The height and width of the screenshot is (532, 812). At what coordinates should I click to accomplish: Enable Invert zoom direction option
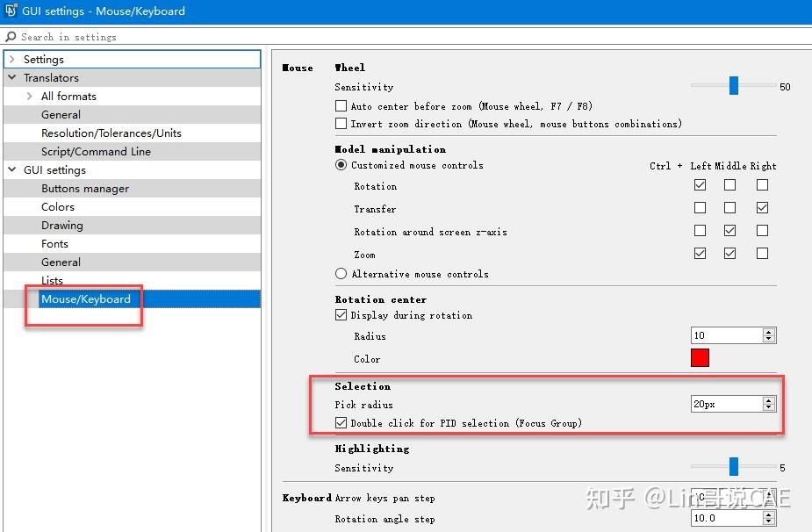tap(340, 124)
